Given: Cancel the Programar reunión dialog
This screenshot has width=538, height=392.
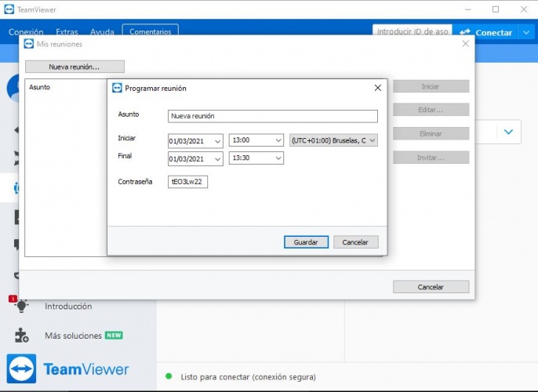Looking at the screenshot, I should coord(356,242).
